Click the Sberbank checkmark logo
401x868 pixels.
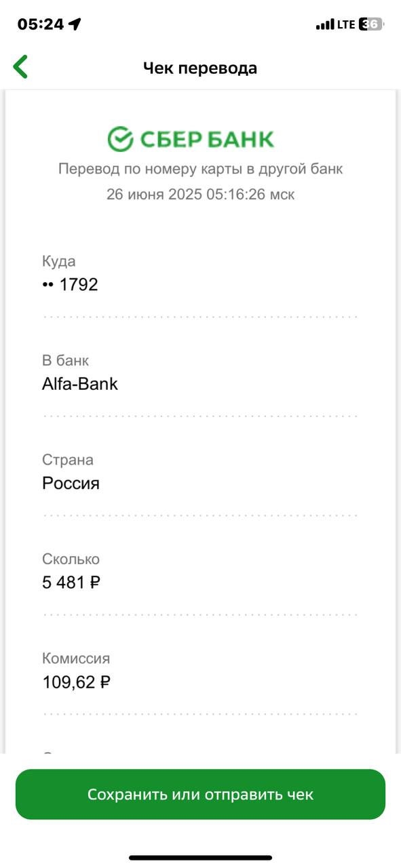(x=120, y=139)
